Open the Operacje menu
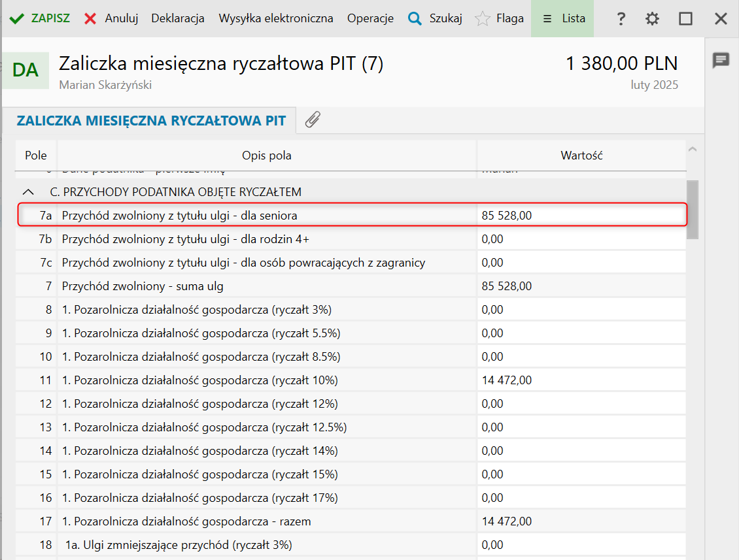The height and width of the screenshot is (560, 739). coord(370,18)
